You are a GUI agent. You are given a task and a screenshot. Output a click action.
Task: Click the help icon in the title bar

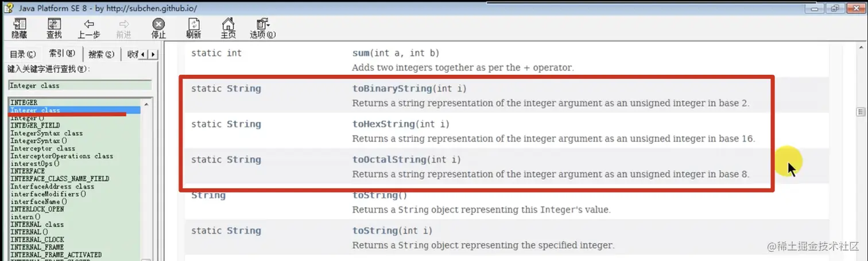9,7
